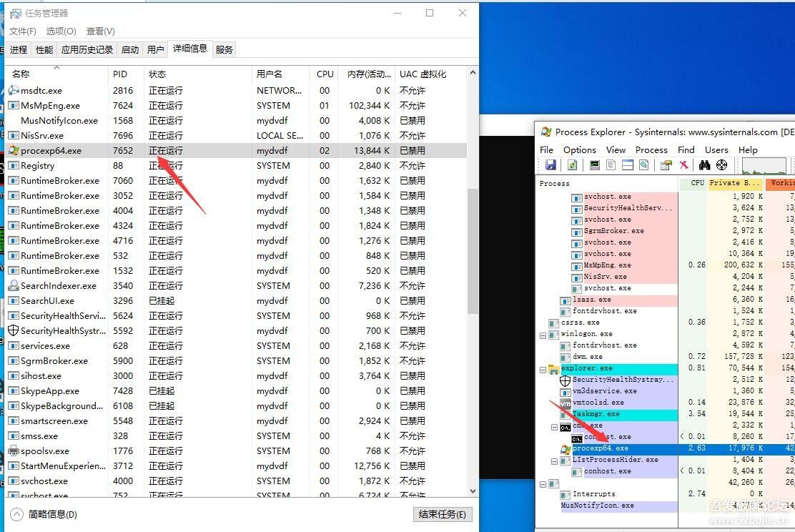Collapse the cmd.exe tree node
Viewport: 795px width, 532px height.
[554, 427]
